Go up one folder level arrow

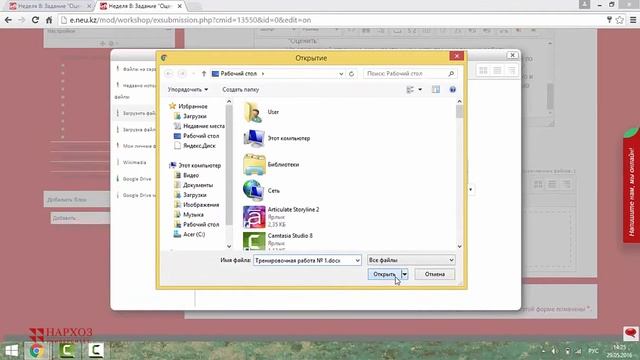pos(204,73)
